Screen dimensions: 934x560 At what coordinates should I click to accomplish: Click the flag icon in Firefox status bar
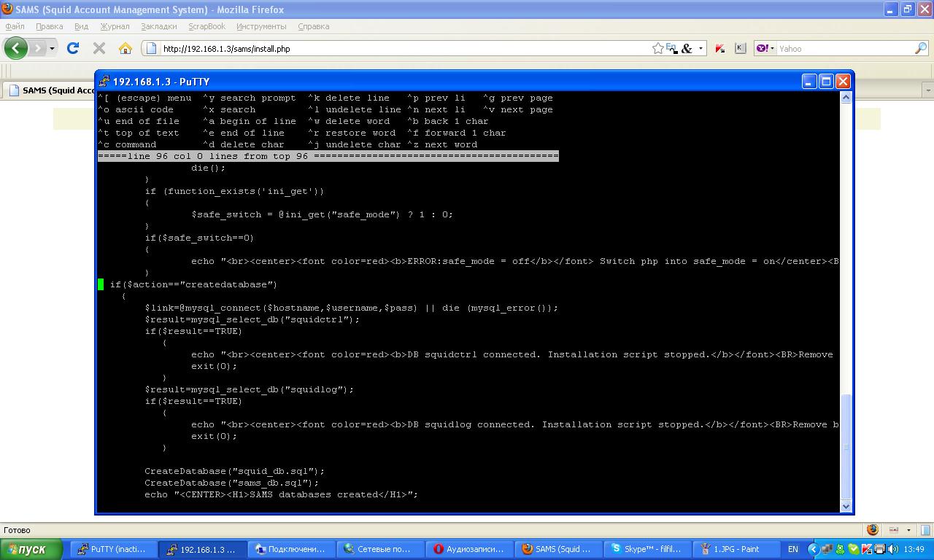(894, 530)
